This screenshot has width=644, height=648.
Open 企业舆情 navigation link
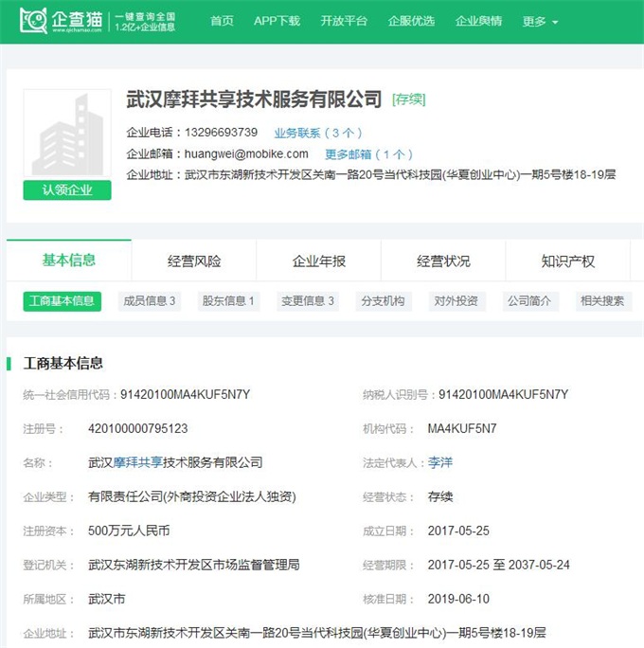478,21
